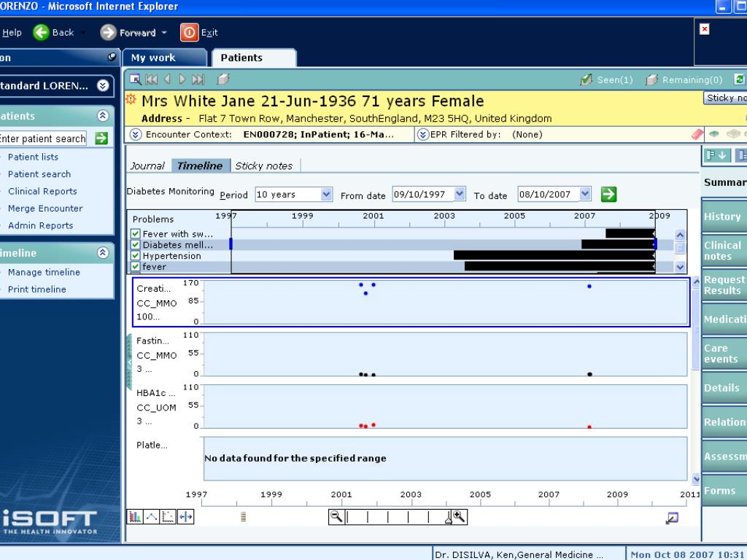Viewport: 747px width, 560px height.
Task: Open the From date dropdown
Action: point(460,194)
